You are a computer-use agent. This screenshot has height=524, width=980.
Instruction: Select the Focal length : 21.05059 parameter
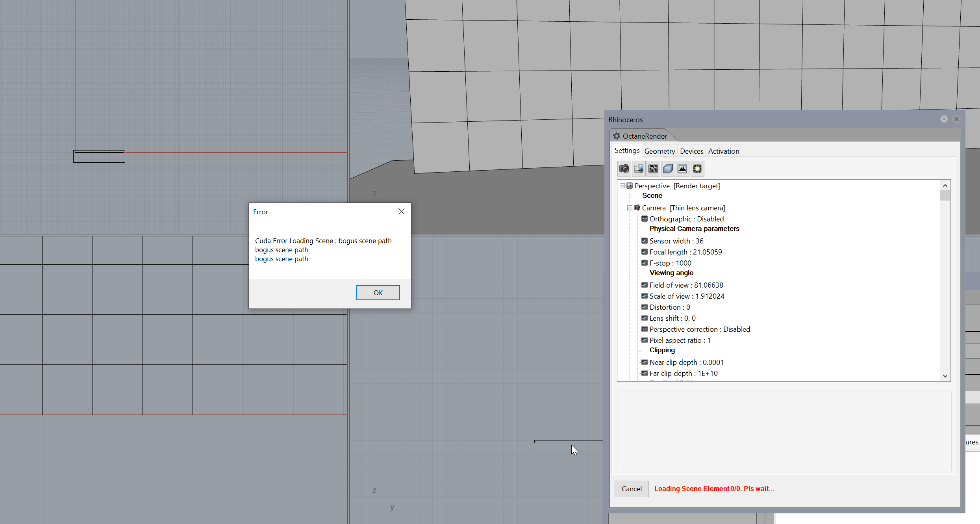685,252
